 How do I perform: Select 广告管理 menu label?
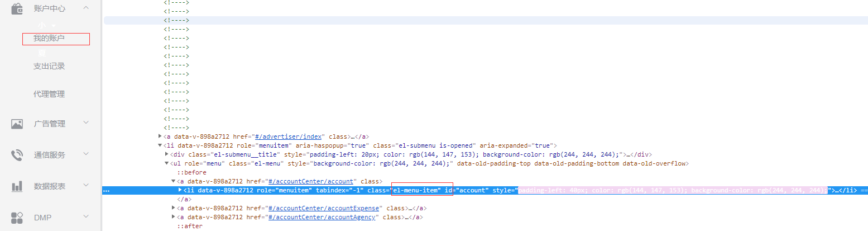[50, 124]
